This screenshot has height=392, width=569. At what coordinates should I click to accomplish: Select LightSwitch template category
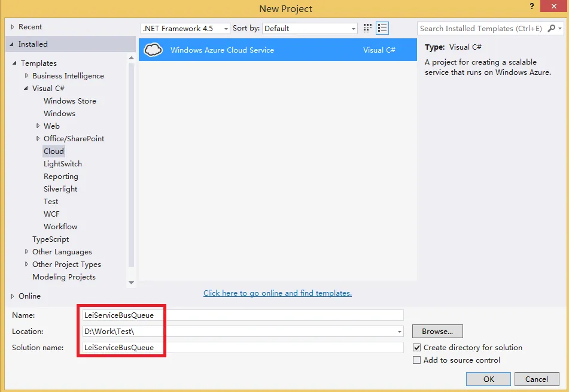click(63, 164)
